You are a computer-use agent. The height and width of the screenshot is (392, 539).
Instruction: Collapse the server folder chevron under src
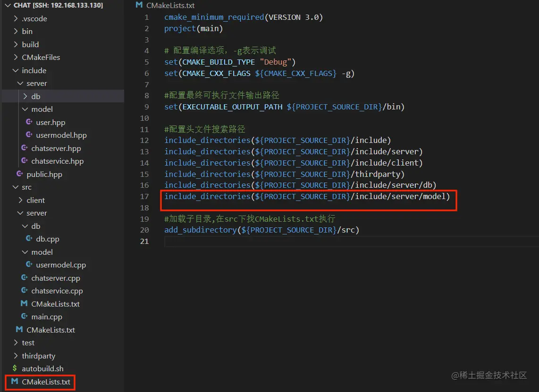20,213
